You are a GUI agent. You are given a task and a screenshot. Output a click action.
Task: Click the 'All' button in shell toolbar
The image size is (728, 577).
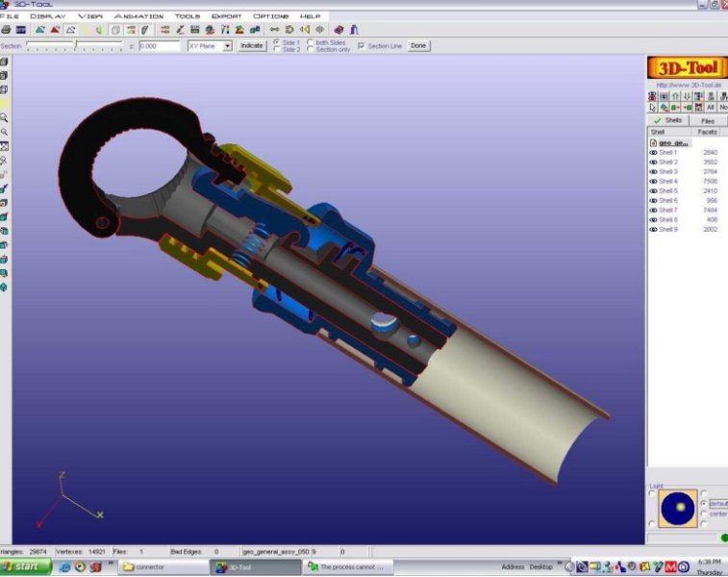(711, 108)
